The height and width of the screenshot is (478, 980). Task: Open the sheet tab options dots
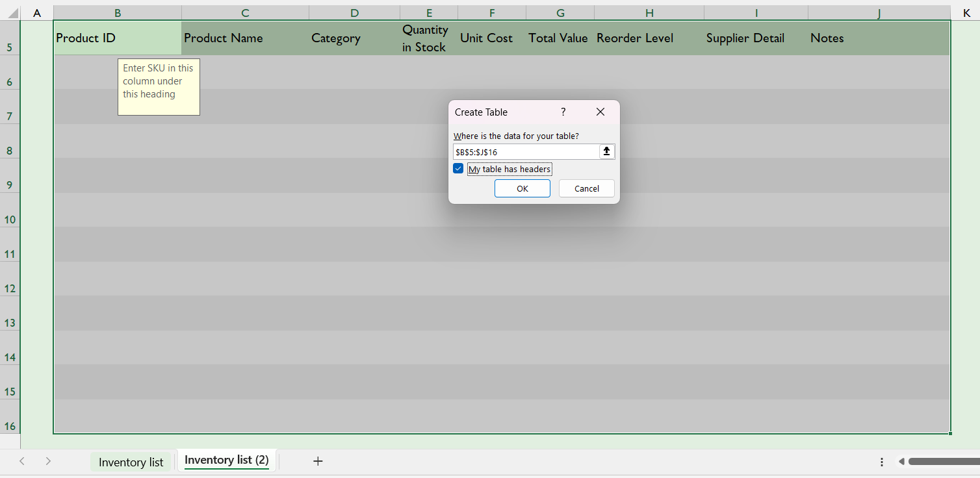pyautogui.click(x=882, y=462)
